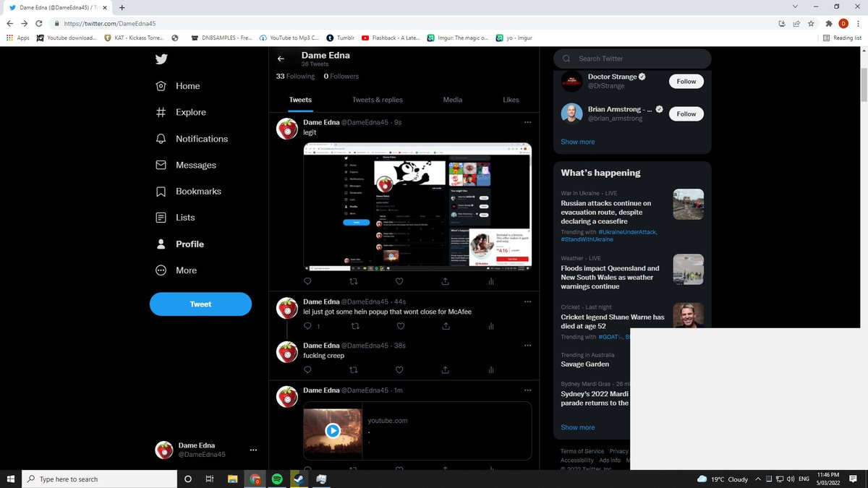Open Lists in the sidebar

pyautogui.click(x=174, y=218)
